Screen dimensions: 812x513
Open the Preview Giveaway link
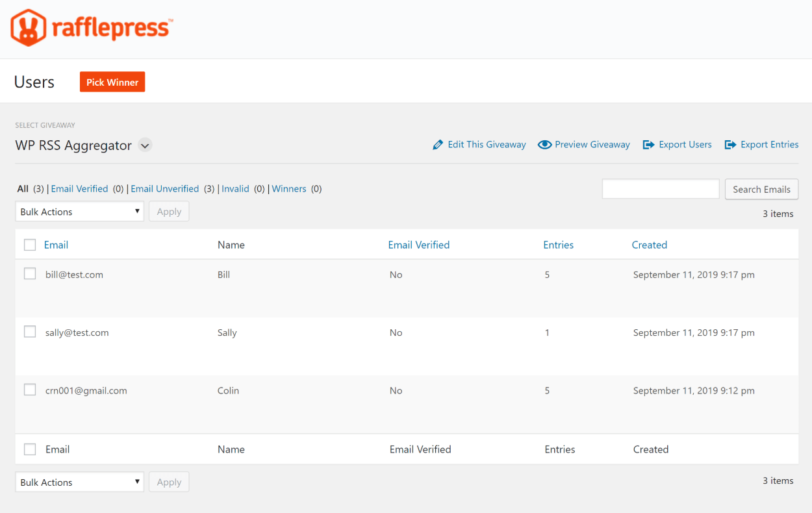click(592, 145)
